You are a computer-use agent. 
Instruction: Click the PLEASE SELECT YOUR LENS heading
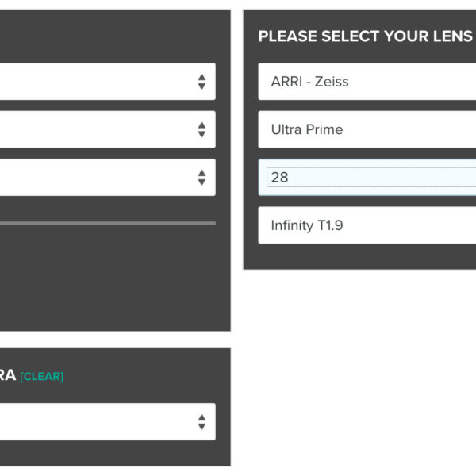coord(366,36)
